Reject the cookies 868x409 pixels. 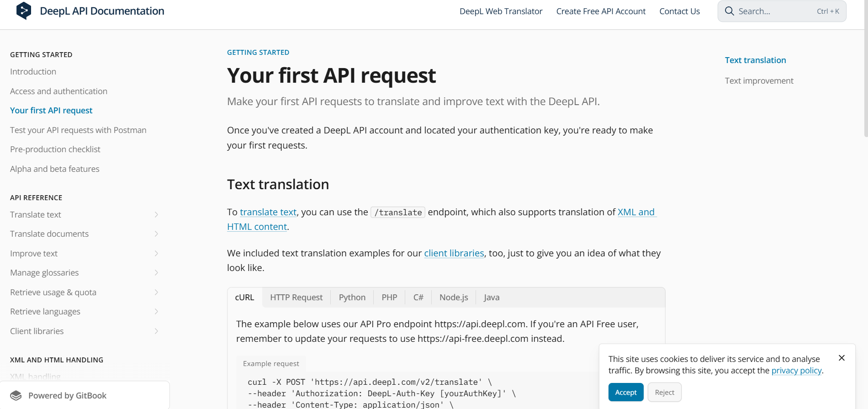(665, 392)
